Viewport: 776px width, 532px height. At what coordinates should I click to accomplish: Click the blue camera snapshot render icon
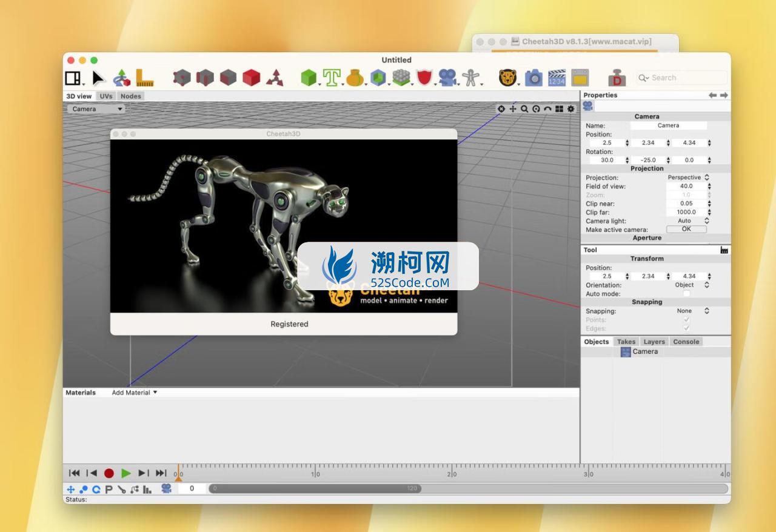pyautogui.click(x=533, y=78)
